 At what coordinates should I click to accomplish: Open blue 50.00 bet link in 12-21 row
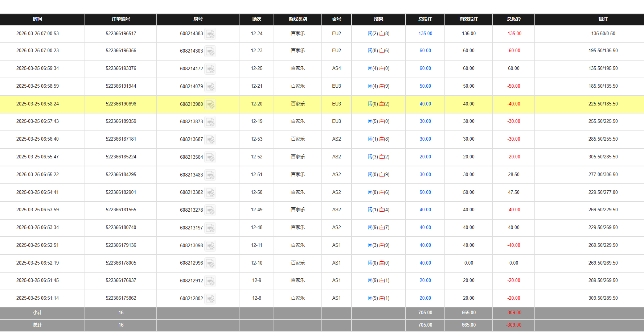(x=425, y=86)
